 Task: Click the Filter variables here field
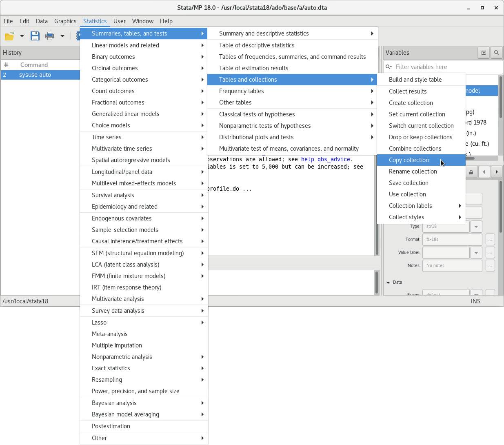443,67
